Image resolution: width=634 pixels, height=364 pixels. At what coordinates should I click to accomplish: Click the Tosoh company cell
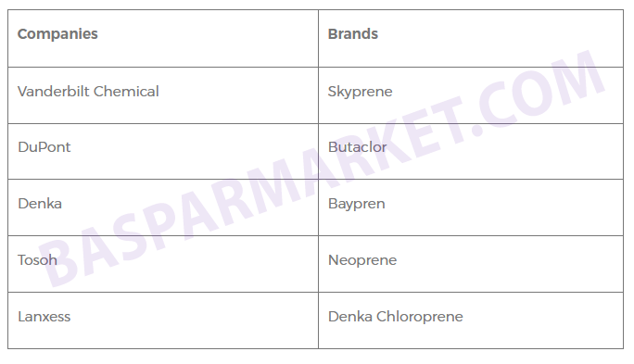pyautogui.click(x=163, y=264)
